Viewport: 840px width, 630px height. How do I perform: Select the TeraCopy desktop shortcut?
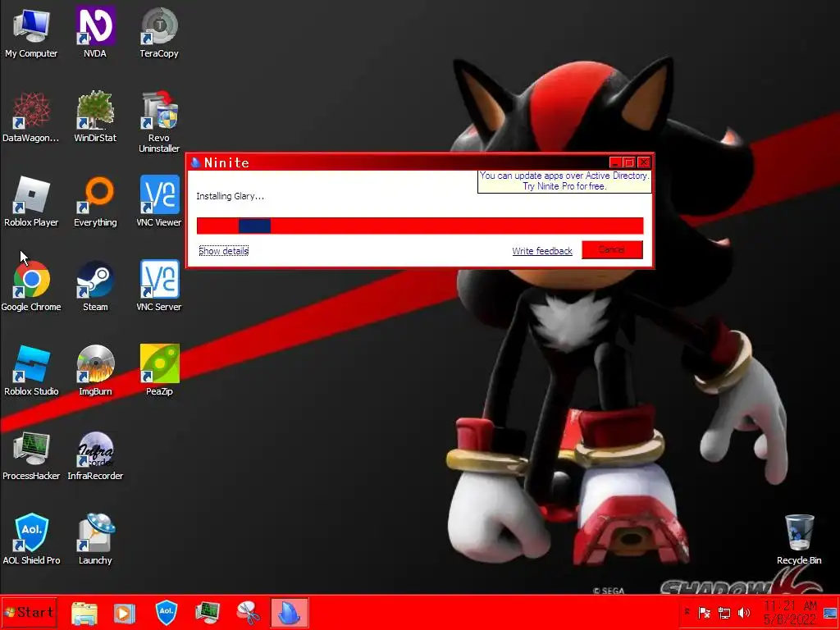click(159, 32)
